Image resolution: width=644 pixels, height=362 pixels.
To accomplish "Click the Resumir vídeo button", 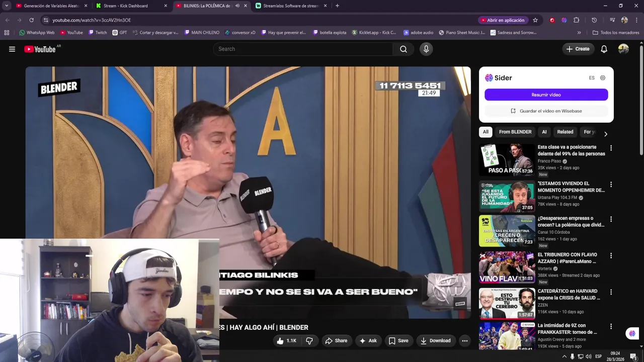I will (546, 95).
